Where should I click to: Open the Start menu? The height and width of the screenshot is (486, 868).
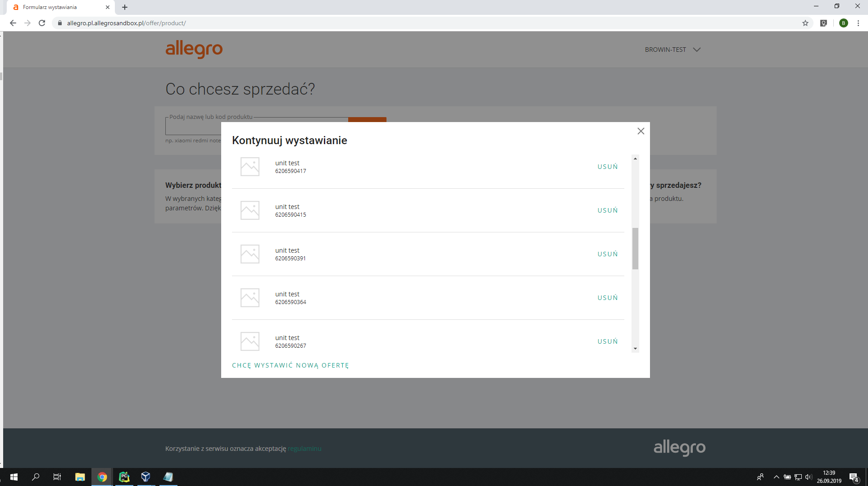[x=14, y=477]
